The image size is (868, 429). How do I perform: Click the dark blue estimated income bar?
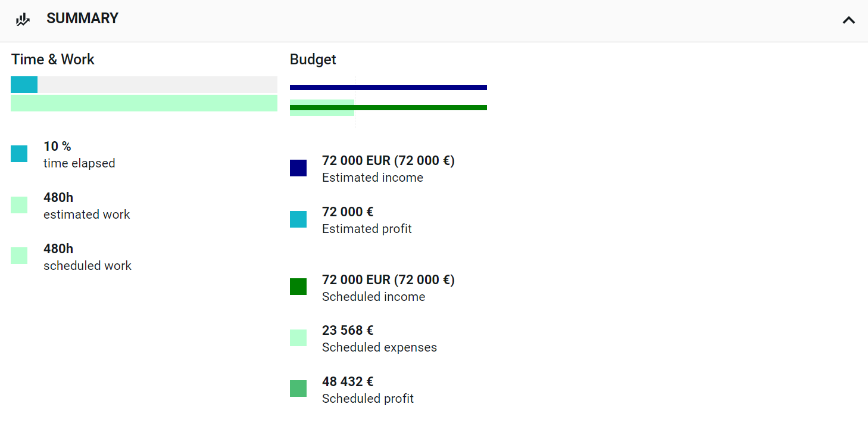pyautogui.click(x=388, y=88)
